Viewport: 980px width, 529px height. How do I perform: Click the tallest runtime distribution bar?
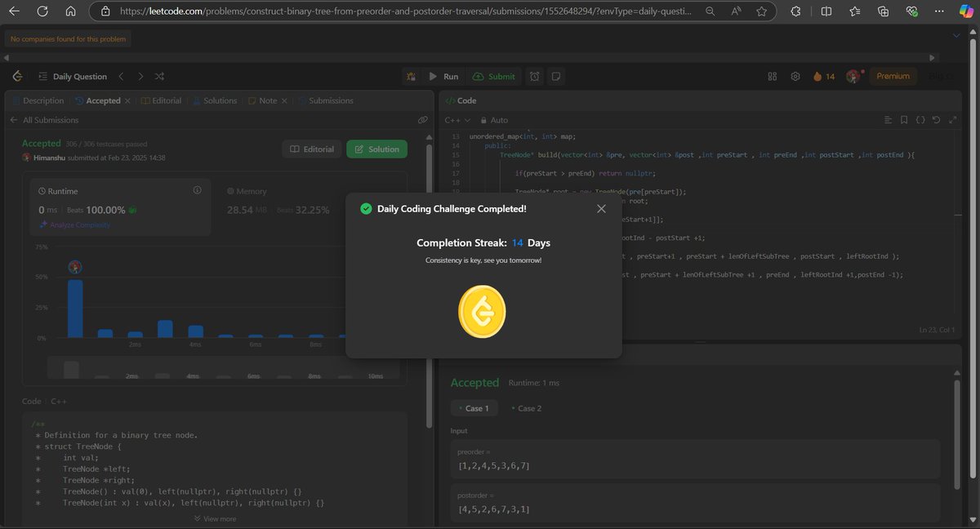click(75, 309)
